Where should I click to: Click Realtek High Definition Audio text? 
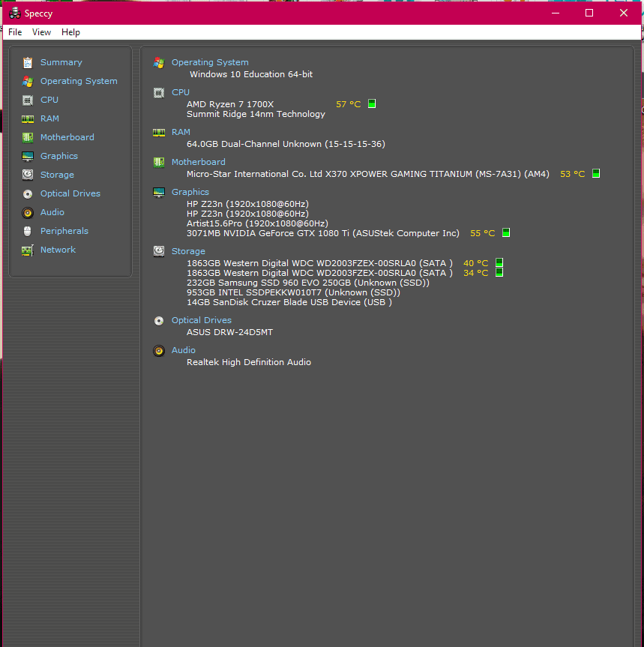[x=249, y=362]
